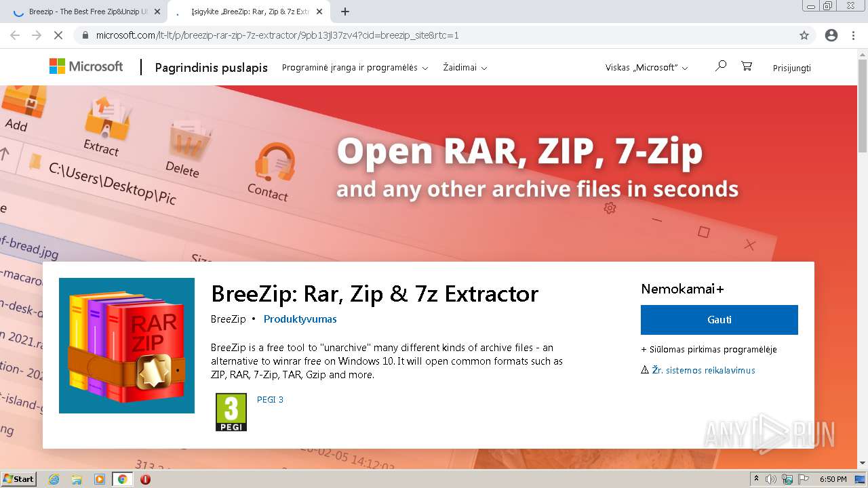
Task: Click the network tray icon
Action: (787, 479)
